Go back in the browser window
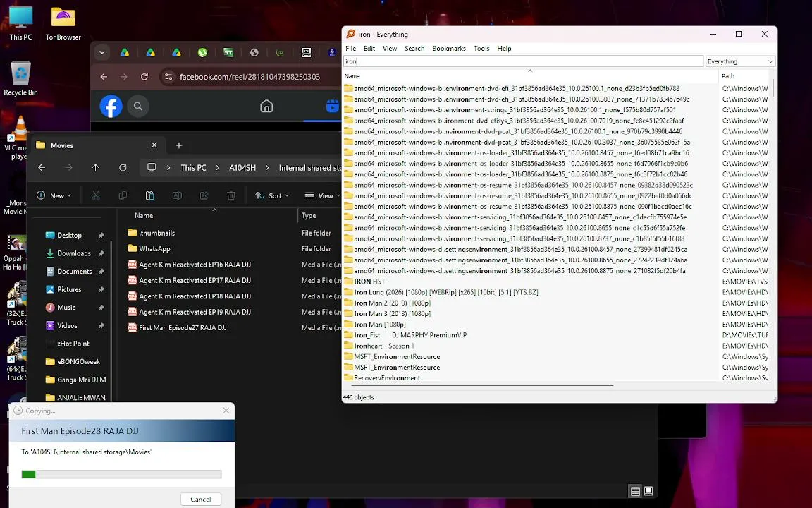Image resolution: width=812 pixels, height=508 pixels. click(x=104, y=77)
